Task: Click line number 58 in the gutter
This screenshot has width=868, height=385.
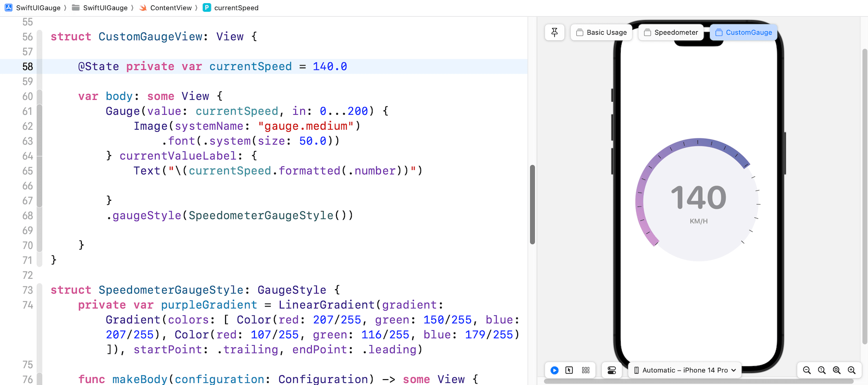Action: (x=28, y=66)
